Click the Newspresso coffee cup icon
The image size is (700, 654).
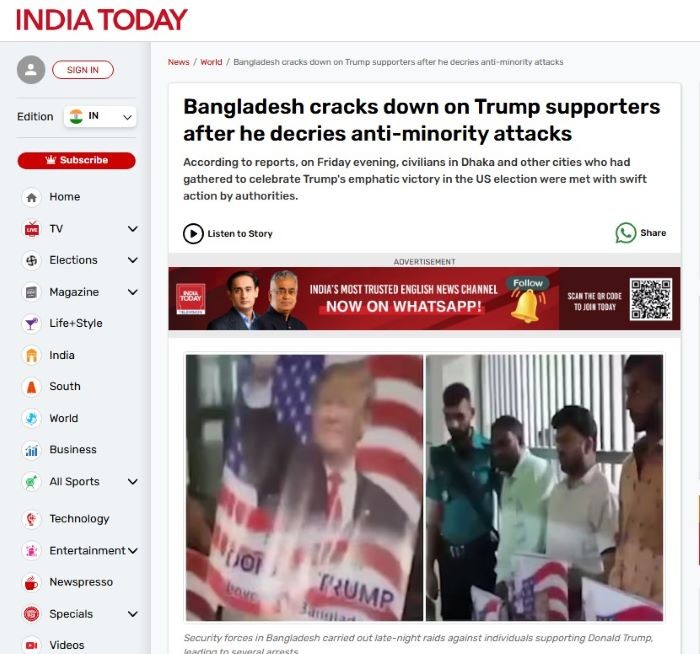[31, 582]
